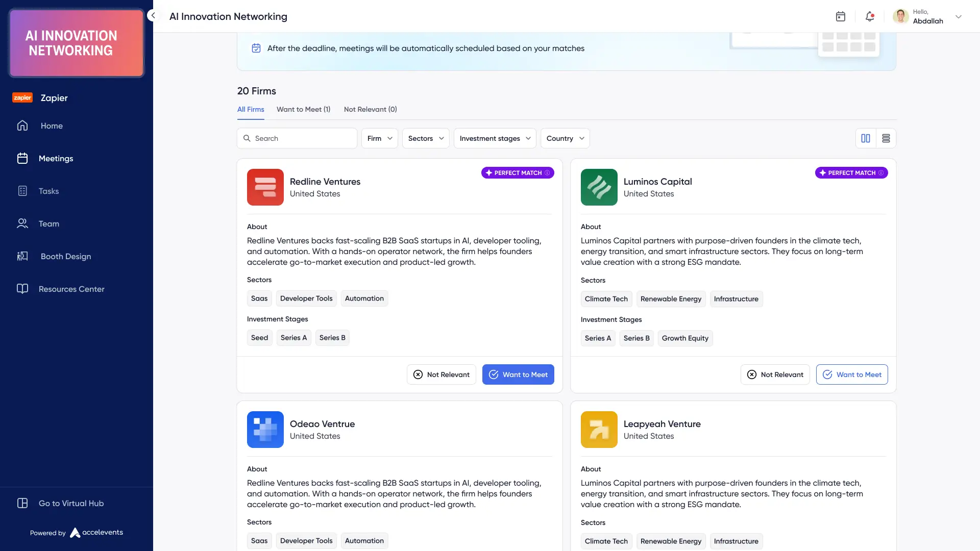The image size is (980, 551).
Task: Switch to the Want to Meet tab
Action: point(303,109)
